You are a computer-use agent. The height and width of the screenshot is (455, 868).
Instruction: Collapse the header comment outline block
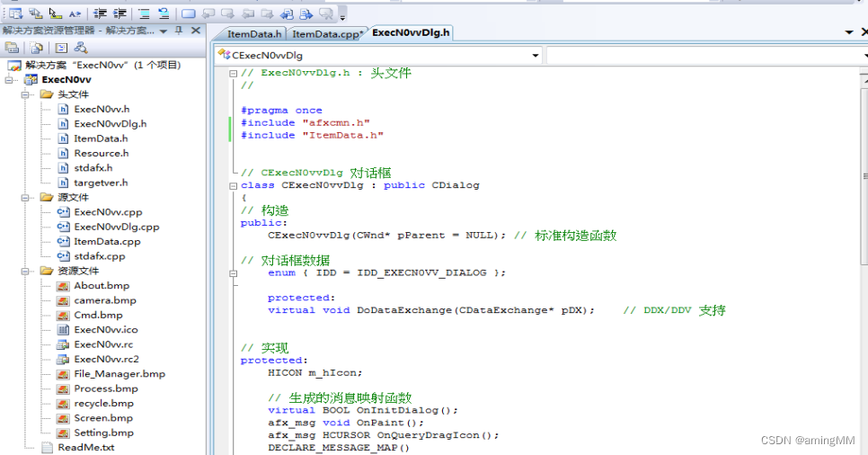coord(233,73)
